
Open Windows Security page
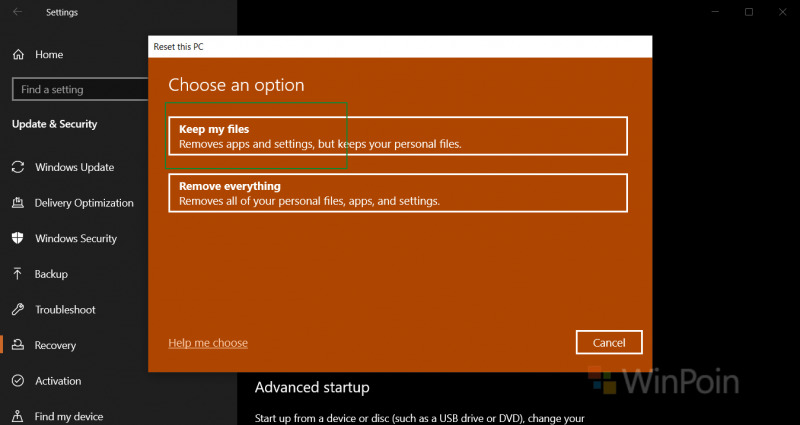coord(76,238)
